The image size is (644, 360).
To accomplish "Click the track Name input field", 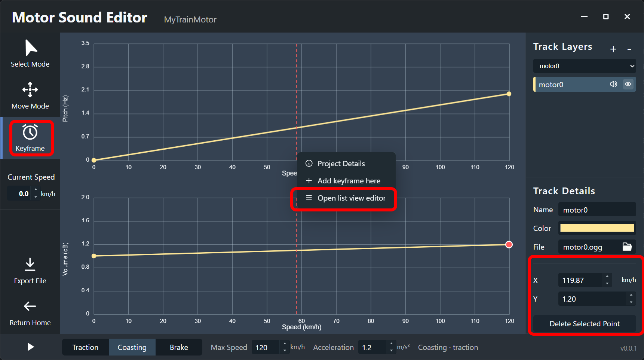I will pos(597,210).
